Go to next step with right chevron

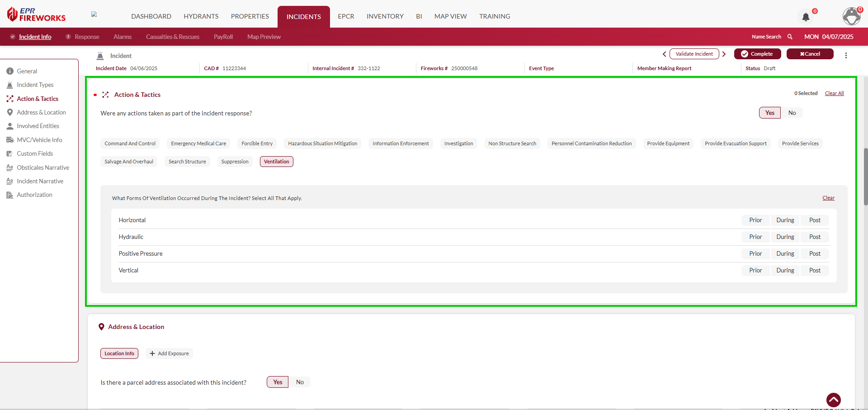(x=724, y=54)
